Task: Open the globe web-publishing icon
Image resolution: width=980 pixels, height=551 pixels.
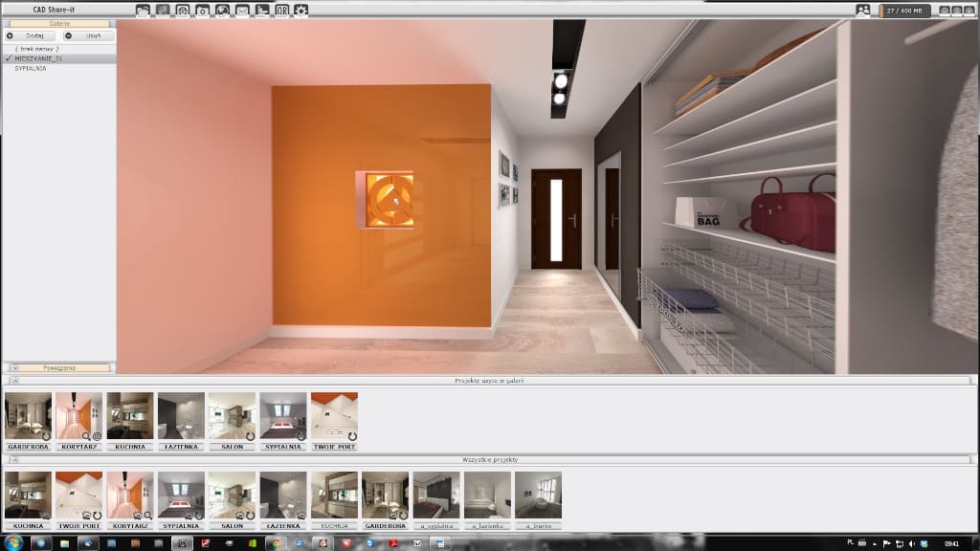Action: click(x=183, y=9)
